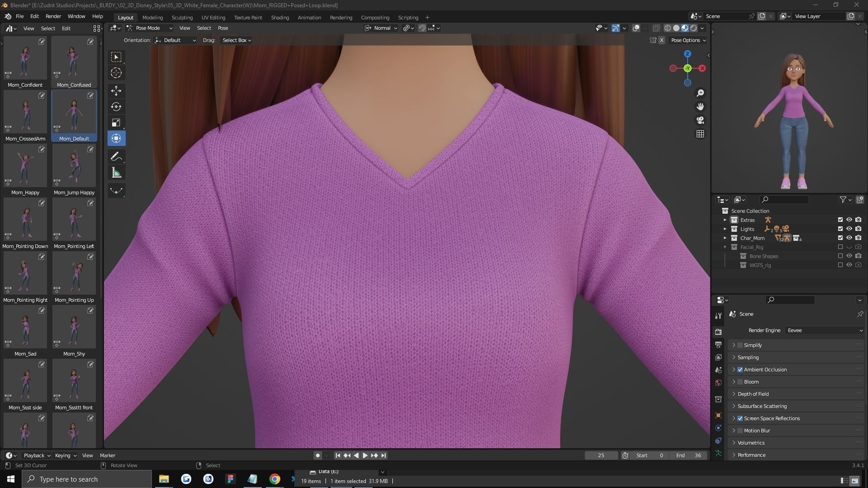
Task: Exclude Lights collection via its checkbox
Action: pyautogui.click(x=840, y=229)
